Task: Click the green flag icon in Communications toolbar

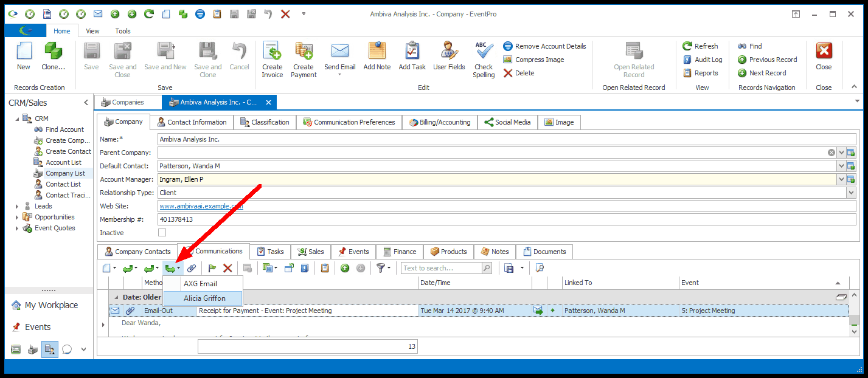Action: 212,268
